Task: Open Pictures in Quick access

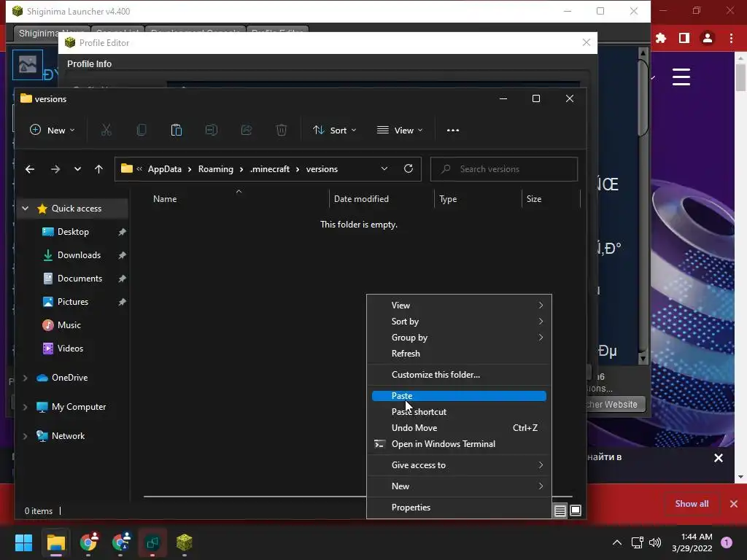Action: (x=73, y=302)
